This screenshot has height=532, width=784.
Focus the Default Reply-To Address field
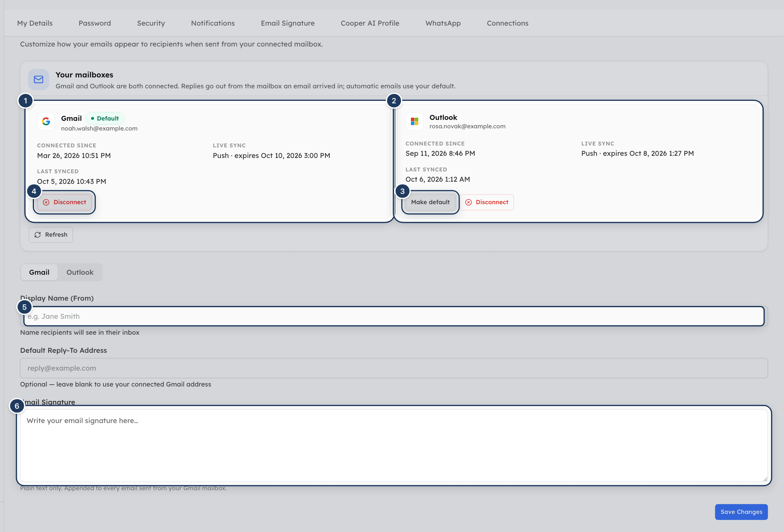tap(394, 368)
